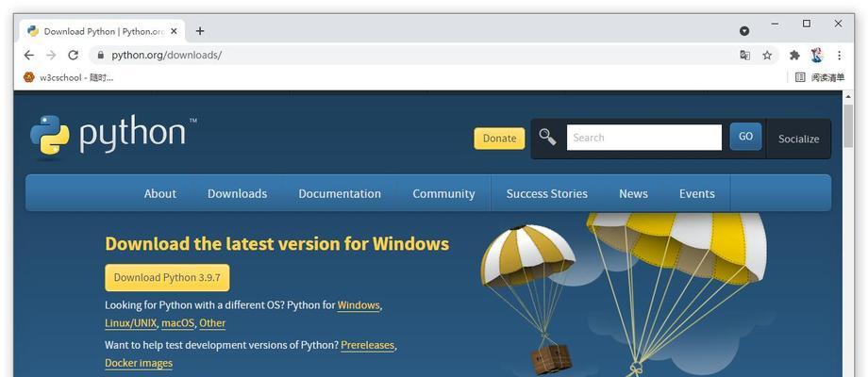Reload the page with refresh icon

[x=73, y=55]
